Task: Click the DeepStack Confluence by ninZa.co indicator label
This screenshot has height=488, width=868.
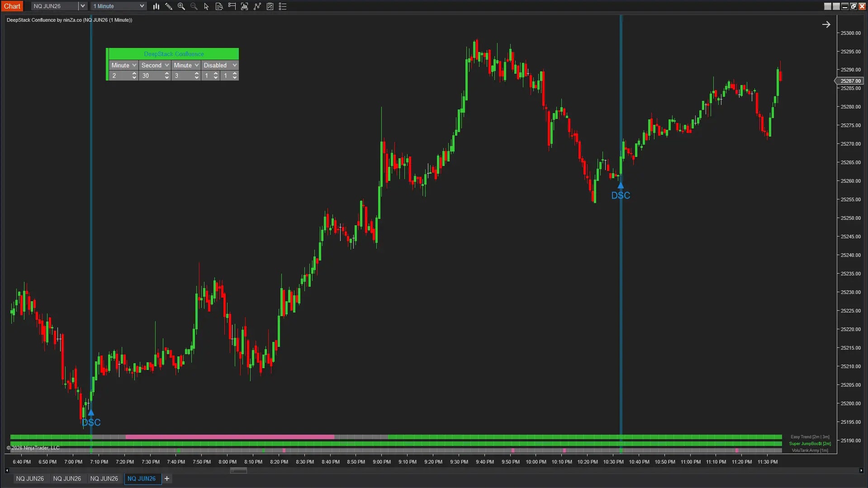Action: click(x=70, y=20)
